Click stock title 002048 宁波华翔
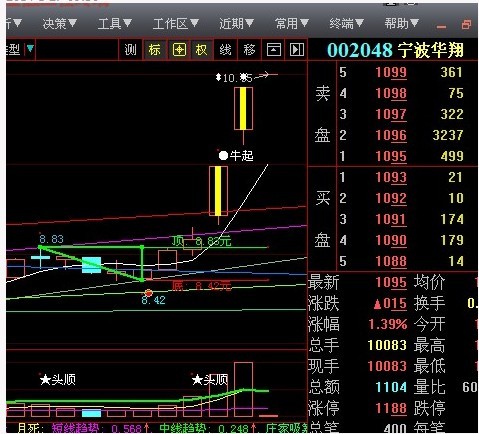 coord(395,51)
